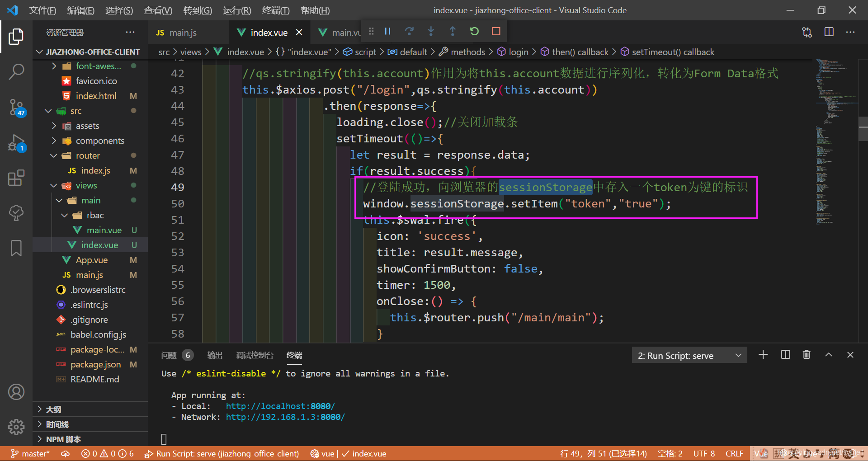Screen dimensions: 868x461
Task: Expand the 时间线 timeline section
Action: point(90,424)
